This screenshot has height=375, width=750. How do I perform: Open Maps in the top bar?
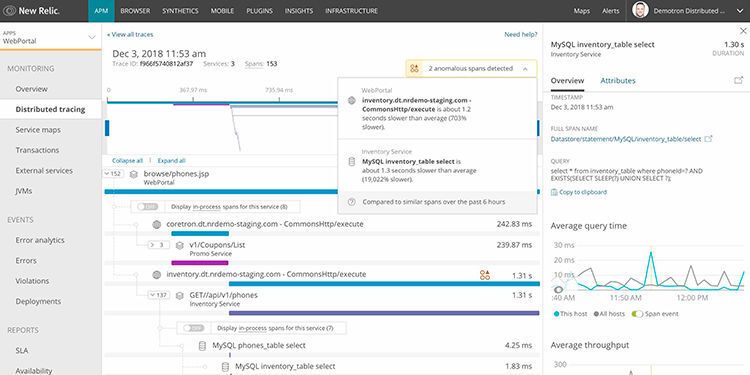click(x=582, y=11)
